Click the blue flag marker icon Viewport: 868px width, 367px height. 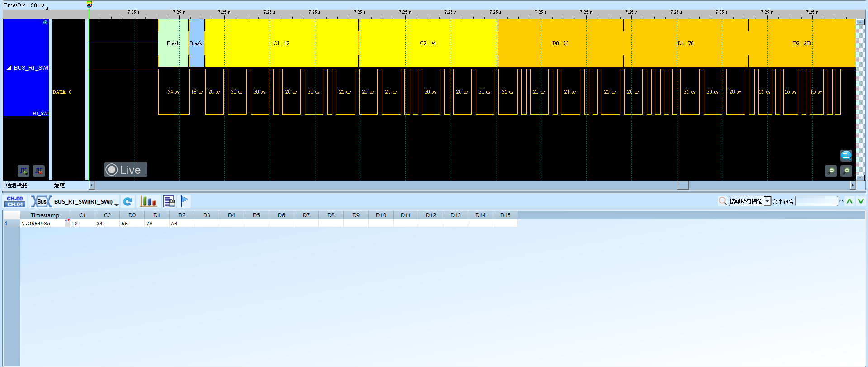(185, 201)
